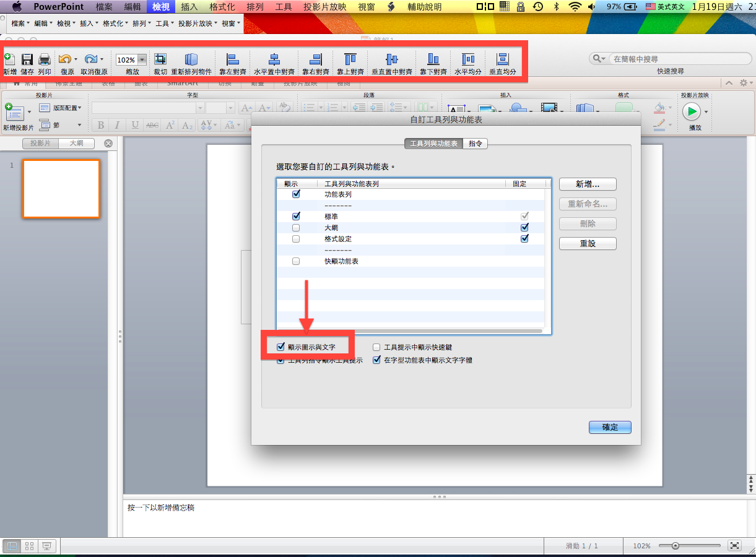Viewport: 756px width, 557px height.
Task: Click the 取消復原 redo icon
Action: (91, 59)
